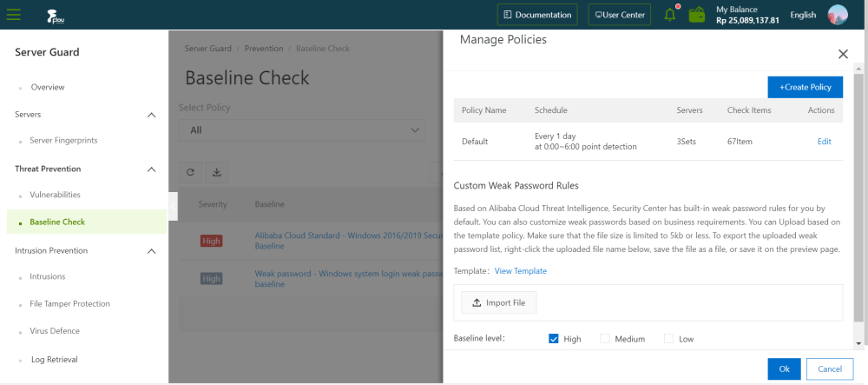868x385 pixels.
Task: Click the download export icon
Action: (217, 172)
